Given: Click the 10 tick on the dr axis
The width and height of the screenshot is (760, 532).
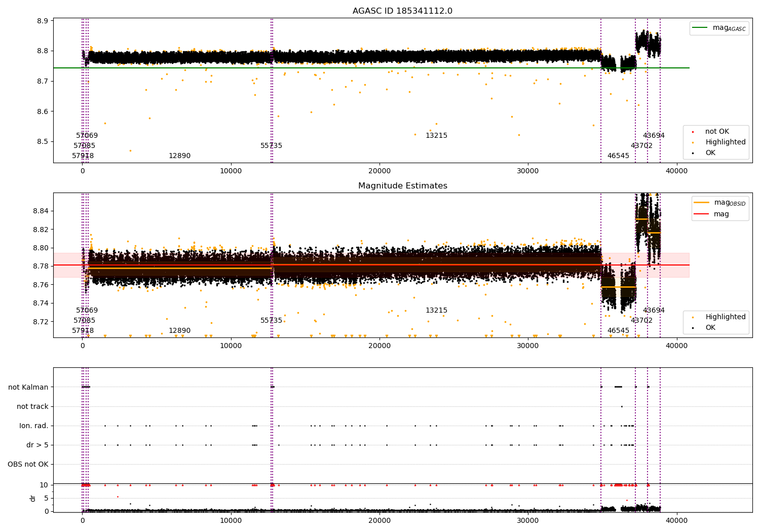Looking at the screenshot, I should [x=44, y=485].
